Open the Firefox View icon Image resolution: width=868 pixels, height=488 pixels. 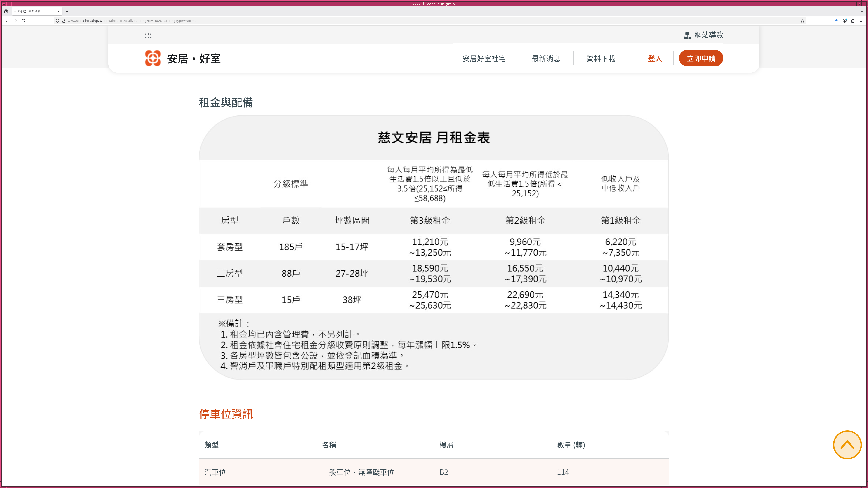pyautogui.click(x=6, y=11)
